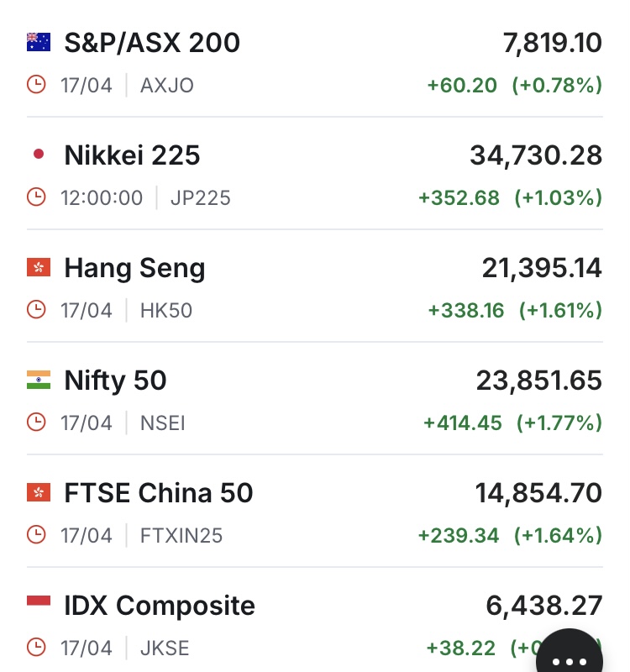This screenshot has width=630, height=672.
Task: Open the IDX Composite index name
Action: click(x=160, y=606)
